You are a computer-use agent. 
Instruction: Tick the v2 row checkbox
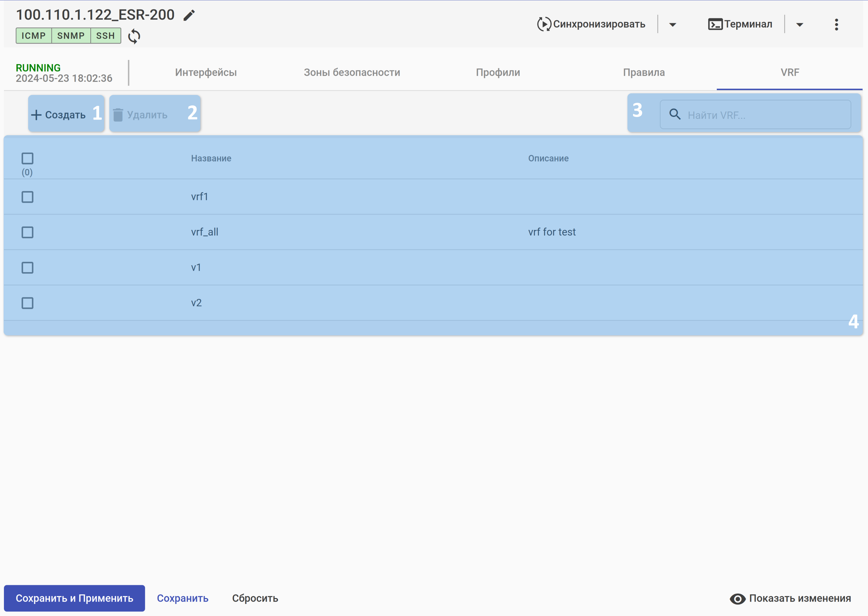coord(27,303)
